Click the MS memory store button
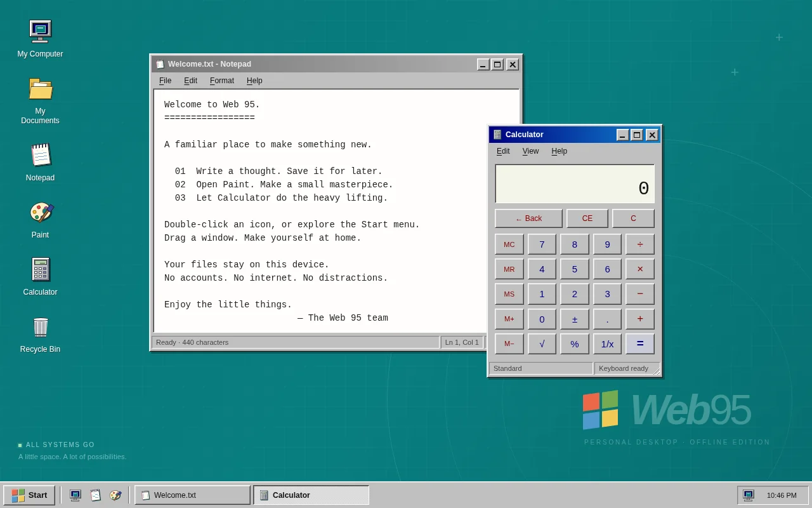Viewport: 812px width, 508px height. [509, 294]
